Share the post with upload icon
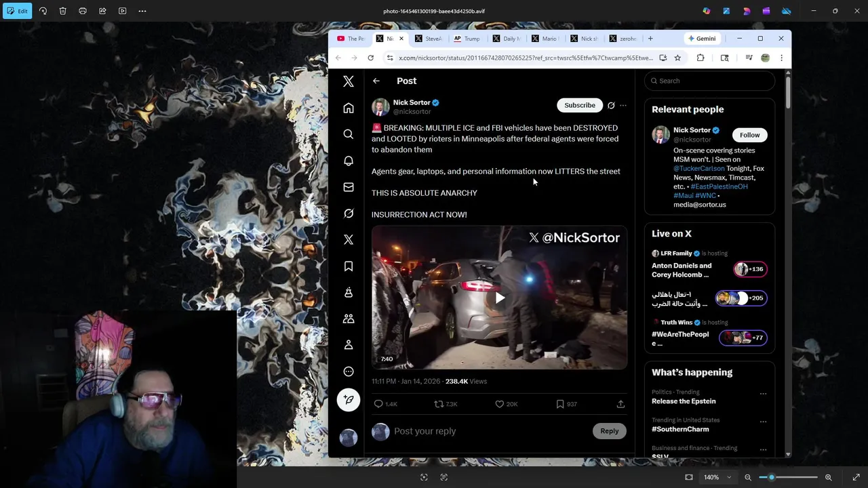This screenshot has height=488, width=868. [620, 404]
